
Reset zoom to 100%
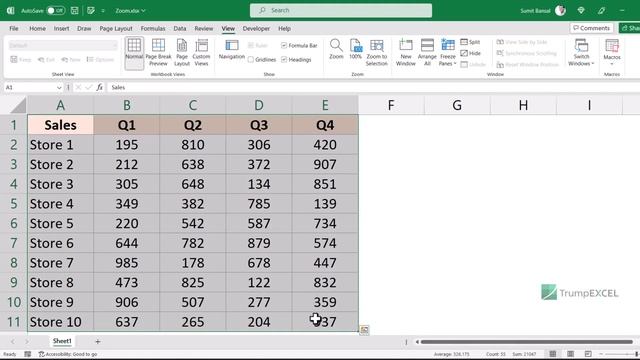(x=356, y=49)
